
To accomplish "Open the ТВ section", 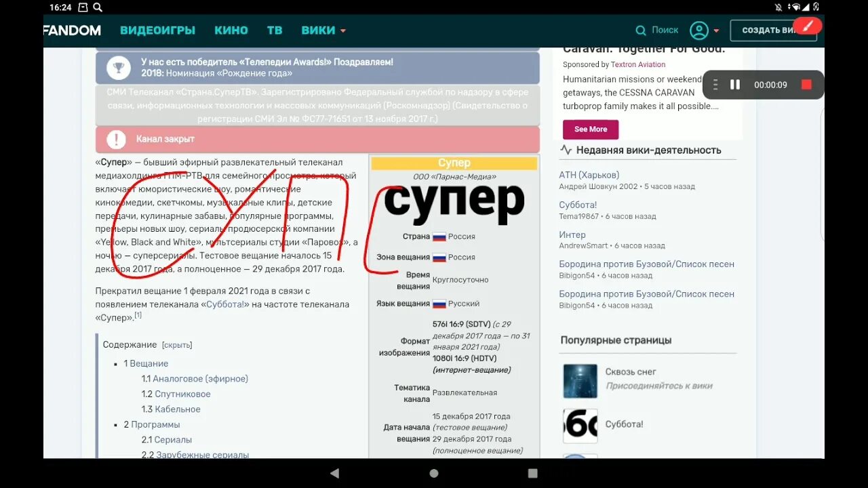I will (275, 30).
